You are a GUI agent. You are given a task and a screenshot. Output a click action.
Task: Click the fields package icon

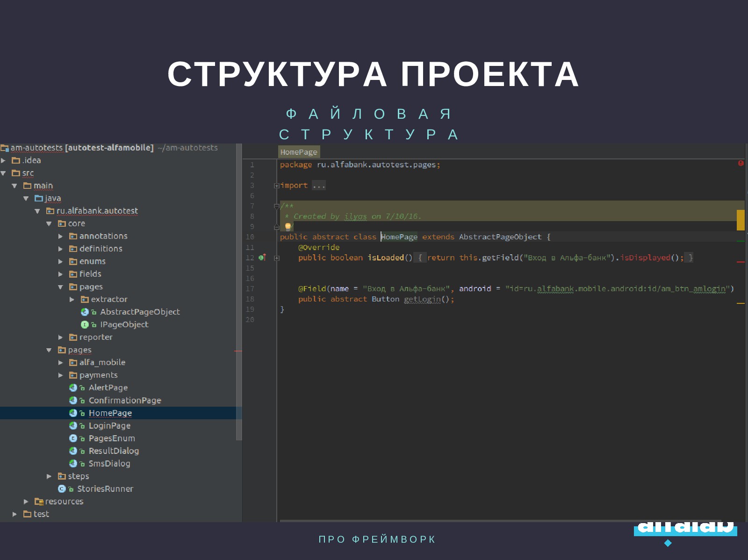[x=73, y=274]
